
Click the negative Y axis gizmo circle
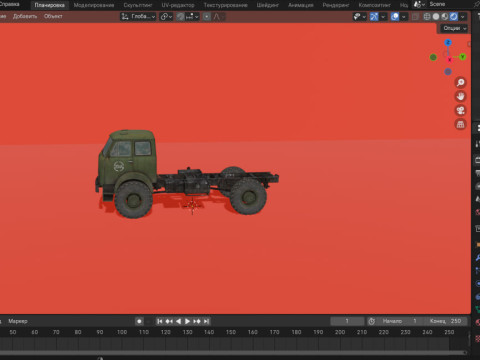tap(433, 57)
